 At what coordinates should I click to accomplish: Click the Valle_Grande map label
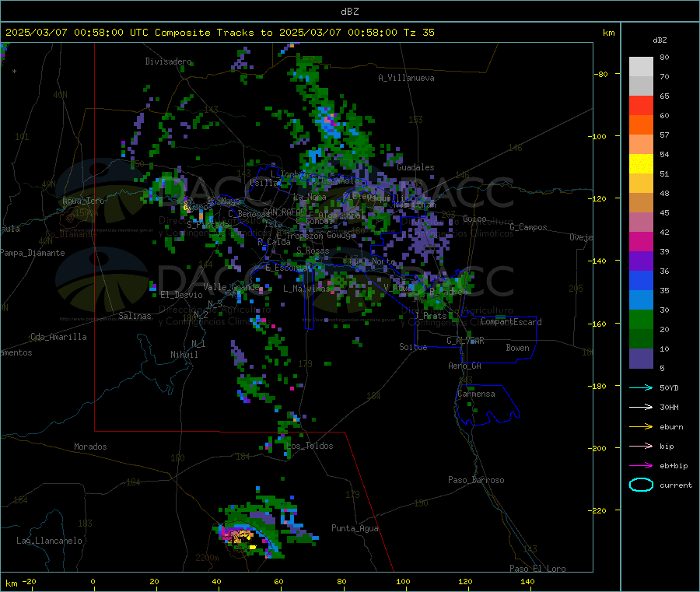[x=231, y=286]
